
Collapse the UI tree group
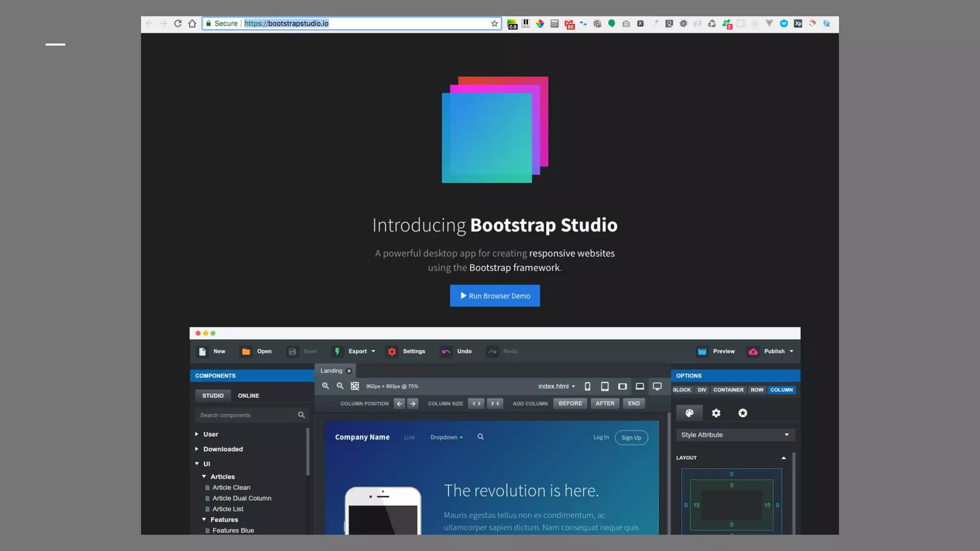click(197, 464)
